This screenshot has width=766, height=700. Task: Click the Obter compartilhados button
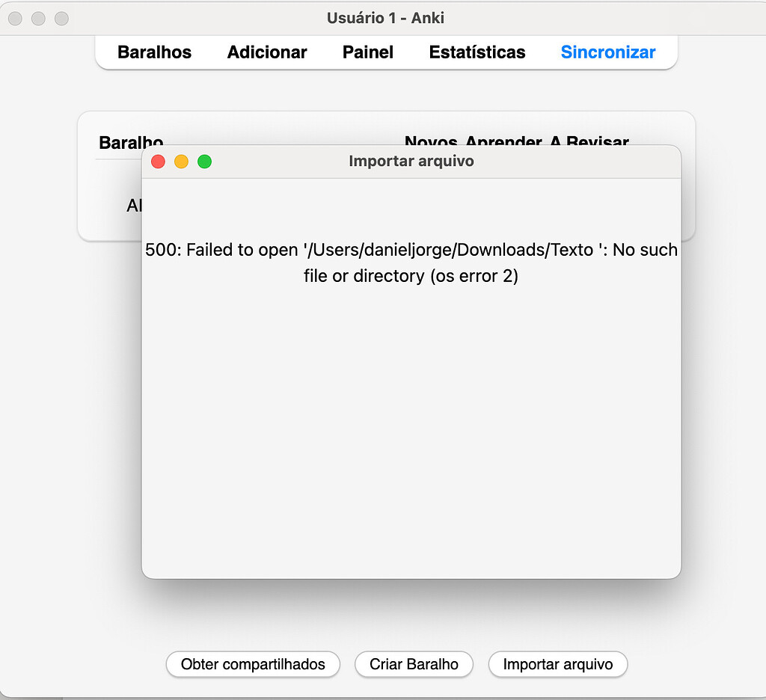[x=253, y=664]
